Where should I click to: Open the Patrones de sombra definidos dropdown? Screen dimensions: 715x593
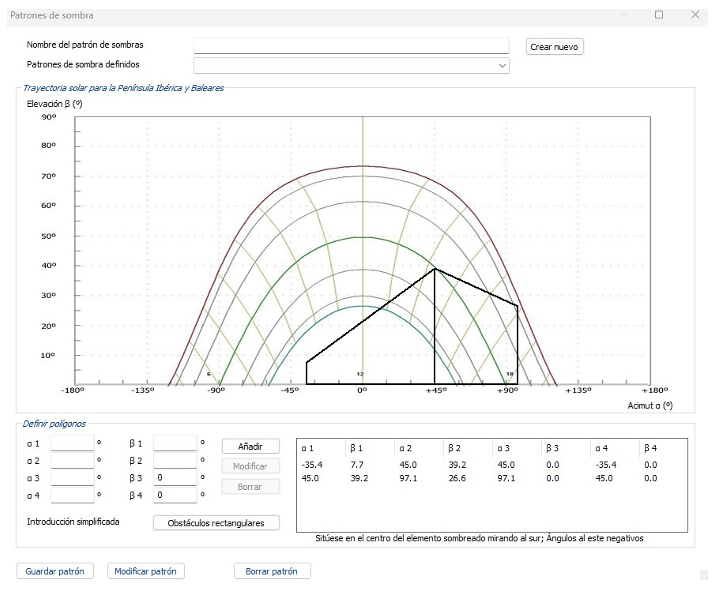pos(351,65)
